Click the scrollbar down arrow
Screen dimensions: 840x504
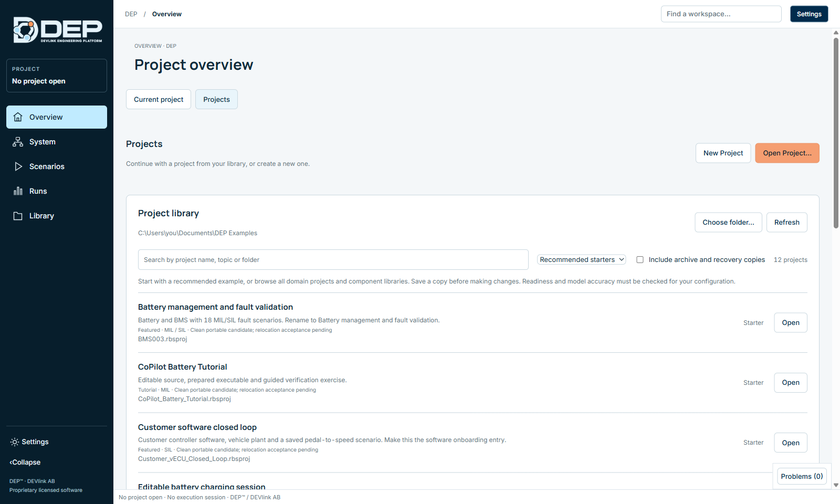[x=836, y=485]
